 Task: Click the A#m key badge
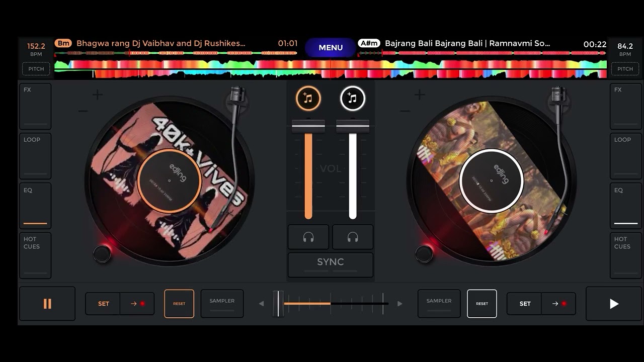click(369, 43)
